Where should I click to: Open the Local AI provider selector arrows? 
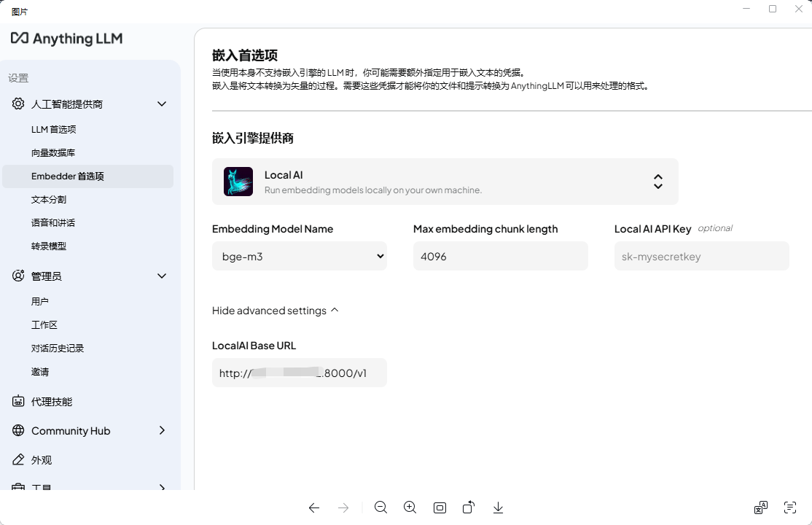pos(657,182)
